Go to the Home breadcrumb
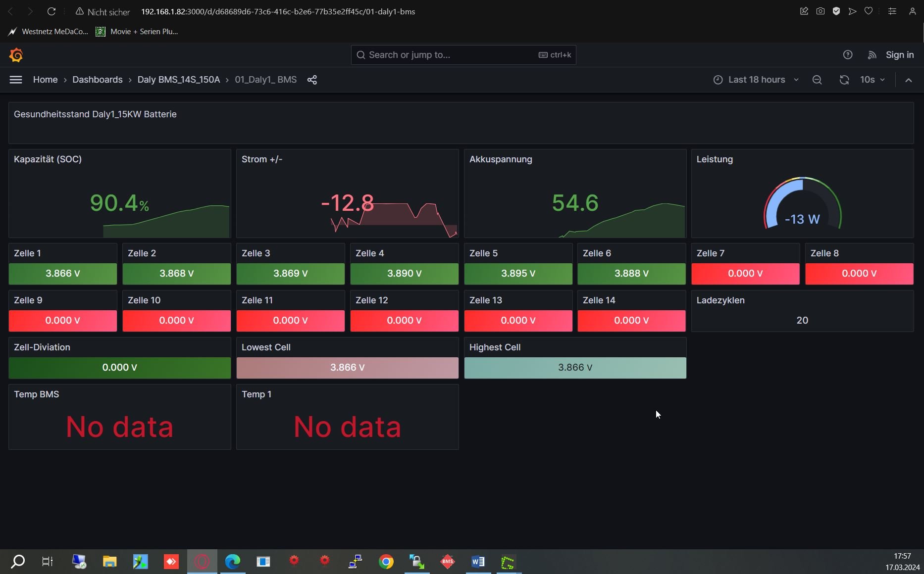924x574 pixels. click(45, 80)
